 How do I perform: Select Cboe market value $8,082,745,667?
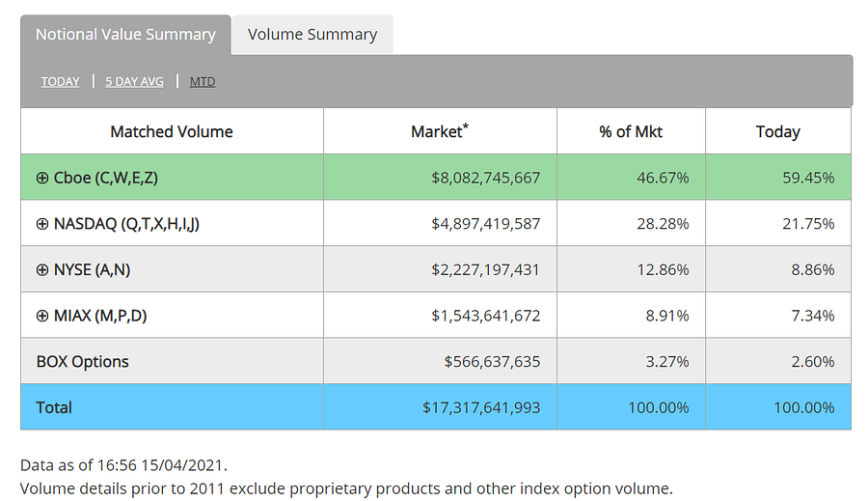point(485,178)
